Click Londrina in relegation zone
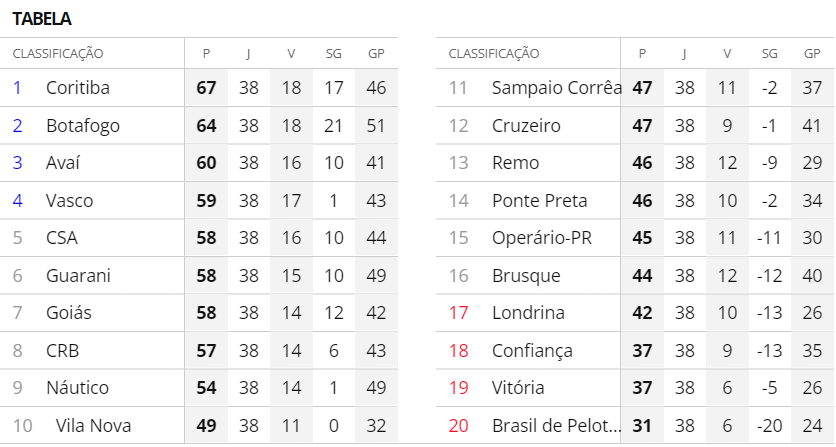Image resolution: width=836 pixels, height=447 pixels. [528, 313]
